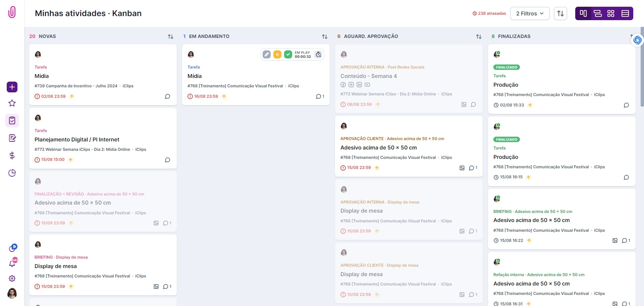Switch to grid cards view

pyautogui.click(x=611, y=13)
